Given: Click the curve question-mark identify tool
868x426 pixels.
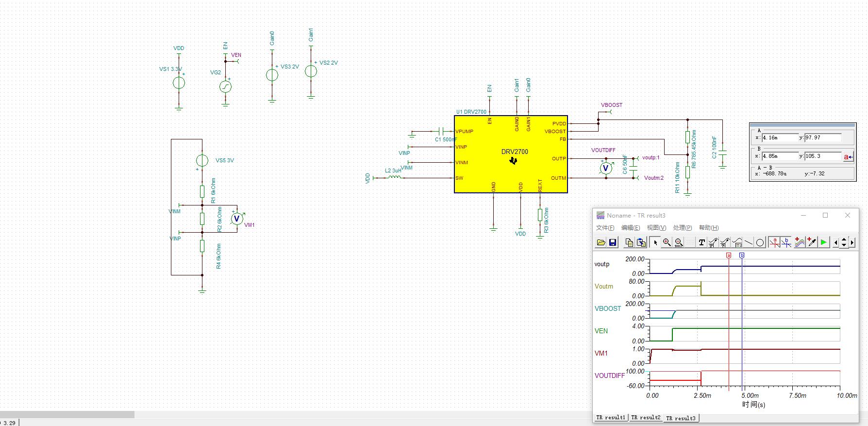Looking at the screenshot, I should [725, 242].
